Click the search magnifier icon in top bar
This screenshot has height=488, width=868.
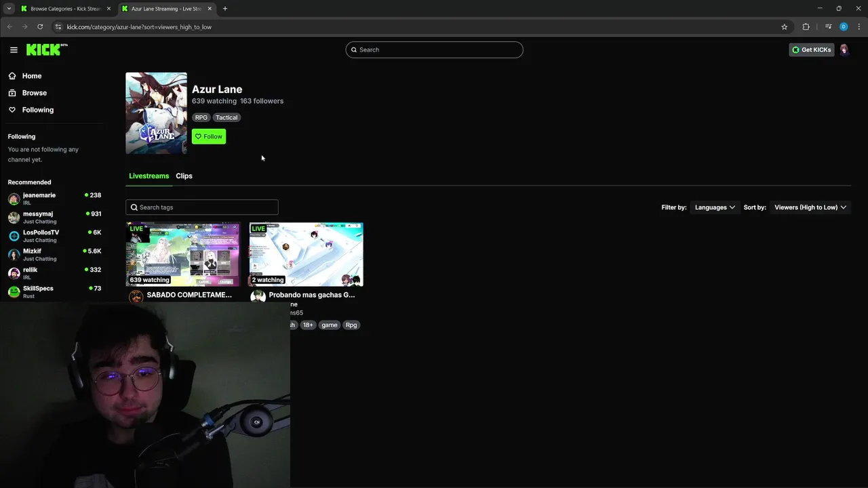tap(354, 49)
